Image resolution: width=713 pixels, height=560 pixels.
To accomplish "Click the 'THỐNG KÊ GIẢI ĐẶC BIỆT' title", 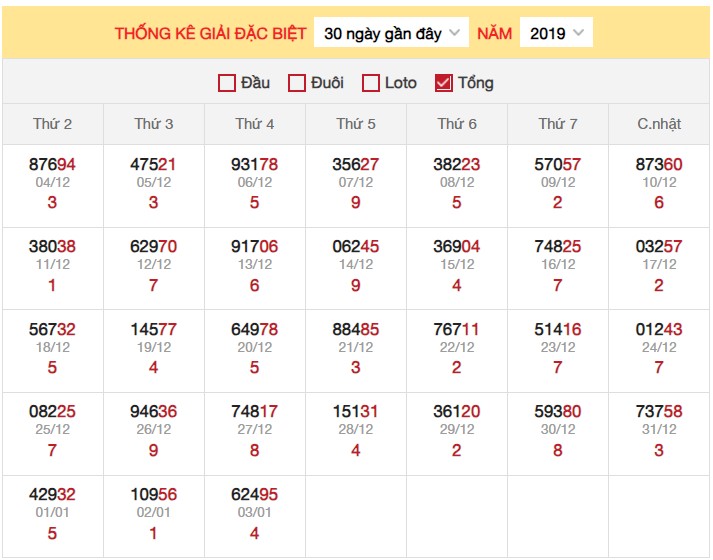I will tap(210, 33).
